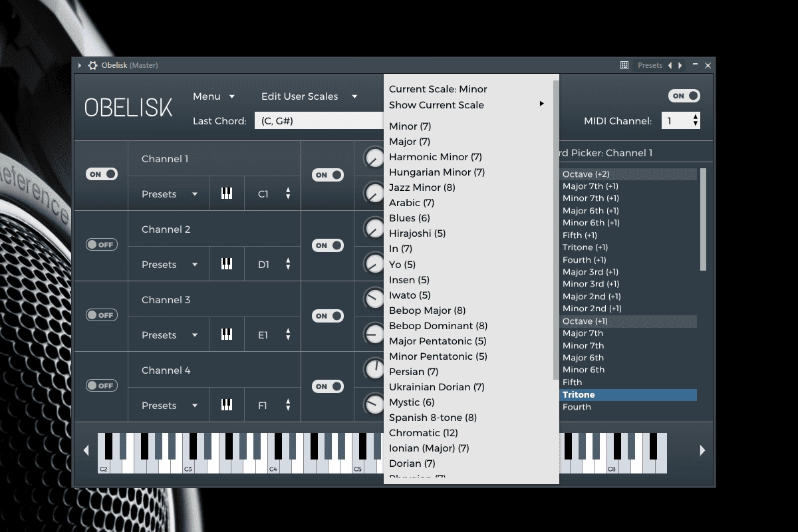Shift keyboard view left with arrow
The width and height of the screenshot is (798, 532).
(x=86, y=450)
